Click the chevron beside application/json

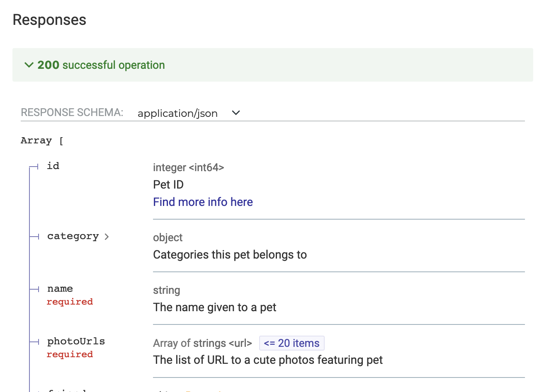(236, 112)
